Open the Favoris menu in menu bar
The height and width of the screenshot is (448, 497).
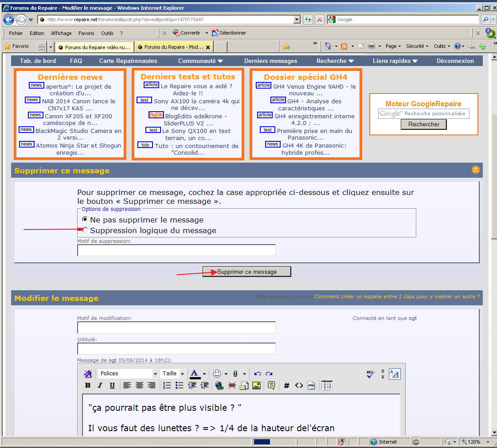[86, 33]
